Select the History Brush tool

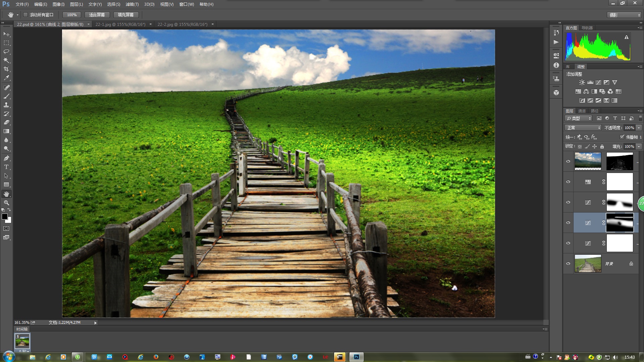[6, 114]
